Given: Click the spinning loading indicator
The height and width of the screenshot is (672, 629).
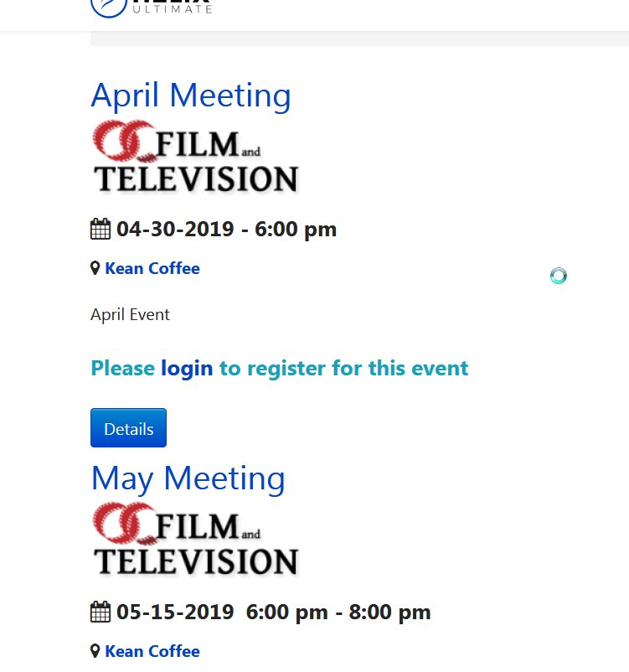Looking at the screenshot, I should [559, 276].
